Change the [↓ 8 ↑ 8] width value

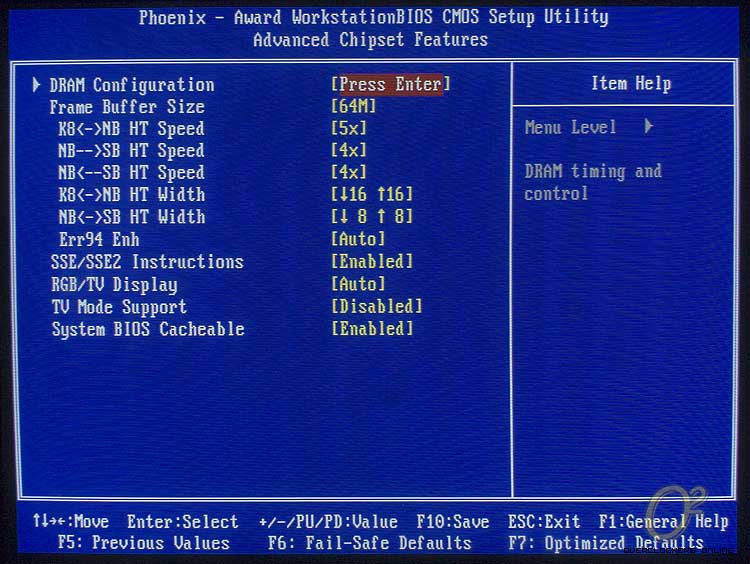coord(372,216)
